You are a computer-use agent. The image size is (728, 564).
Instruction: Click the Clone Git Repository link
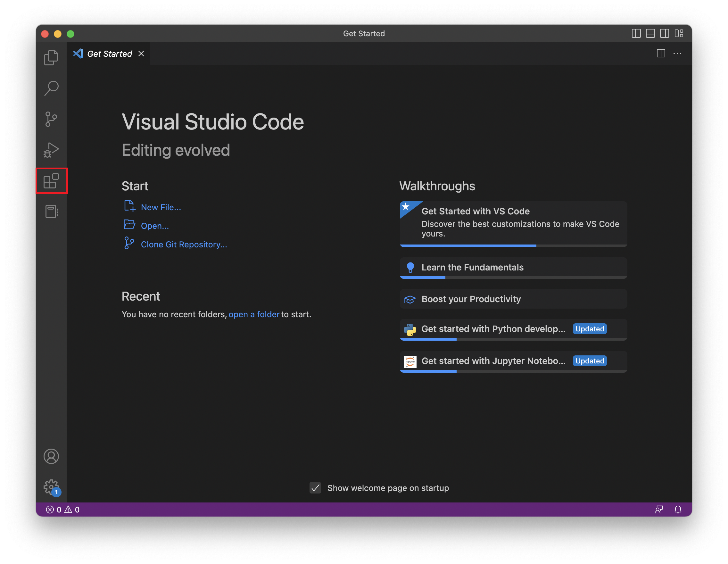pos(184,244)
